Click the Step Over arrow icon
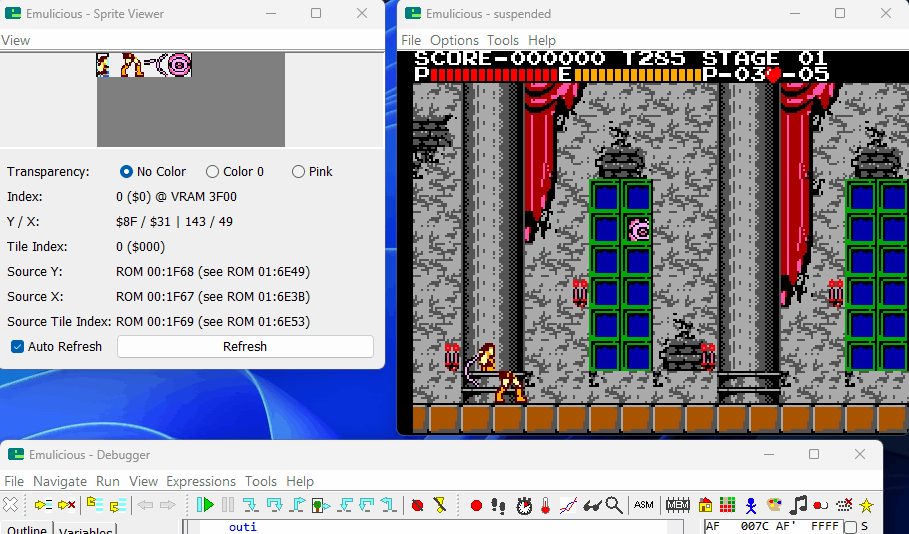909x534 pixels. [x=274, y=505]
